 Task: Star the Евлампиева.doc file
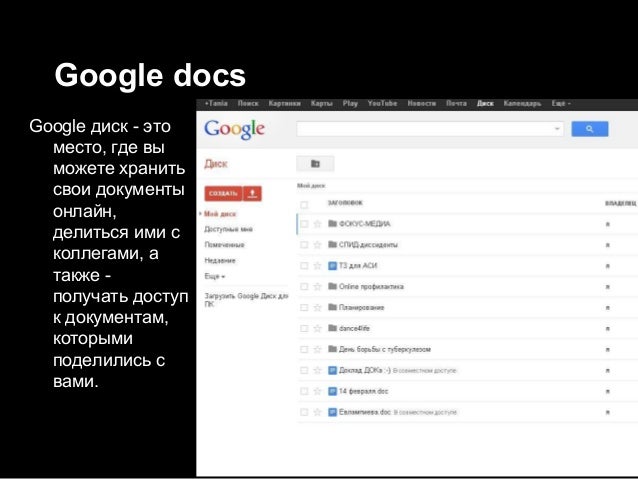click(x=317, y=412)
